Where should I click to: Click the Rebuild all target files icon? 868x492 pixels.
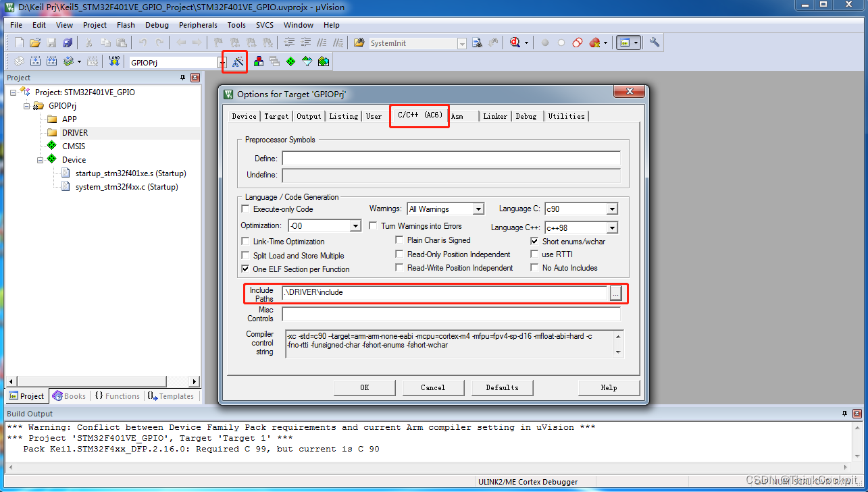pos(52,61)
